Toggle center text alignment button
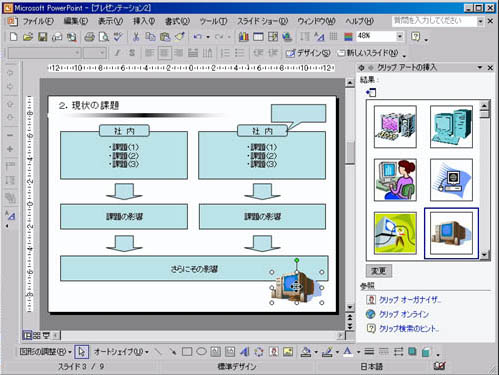 [x=164, y=53]
